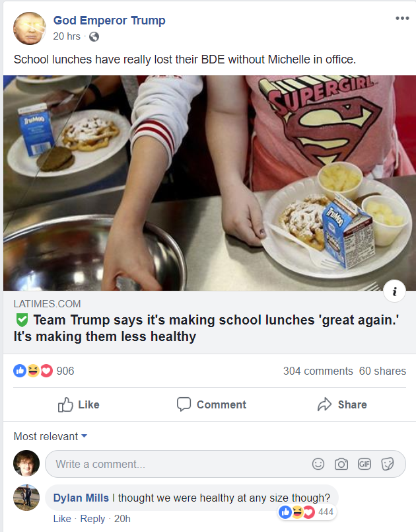View the post's reaction emoji icons

pyautogui.click(x=33, y=371)
